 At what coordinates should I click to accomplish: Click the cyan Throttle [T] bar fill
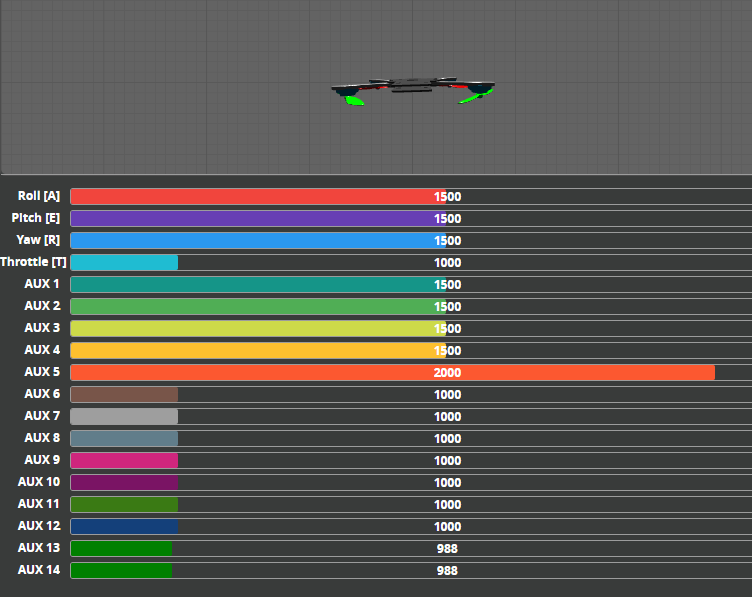point(124,263)
